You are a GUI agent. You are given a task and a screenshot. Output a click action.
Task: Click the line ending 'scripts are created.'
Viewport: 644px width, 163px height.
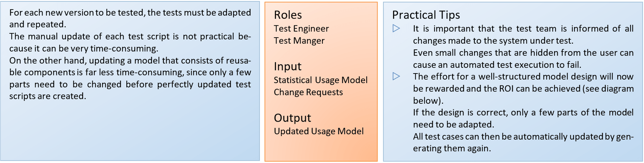(48, 96)
